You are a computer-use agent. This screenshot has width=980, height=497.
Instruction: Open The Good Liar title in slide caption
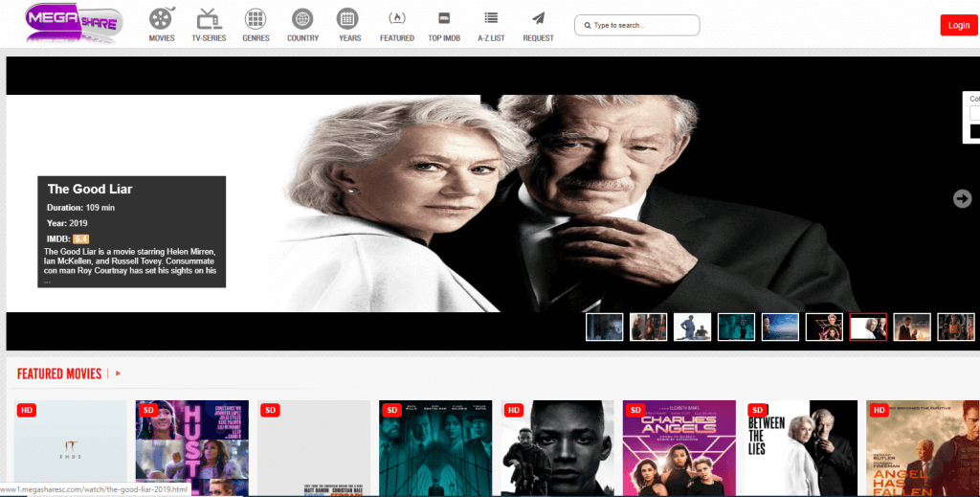point(90,189)
